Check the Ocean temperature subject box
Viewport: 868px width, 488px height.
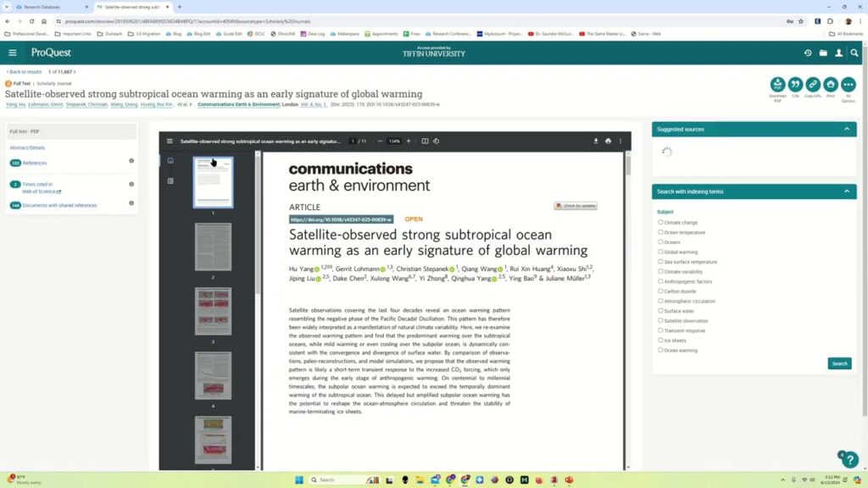pyautogui.click(x=660, y=232)
